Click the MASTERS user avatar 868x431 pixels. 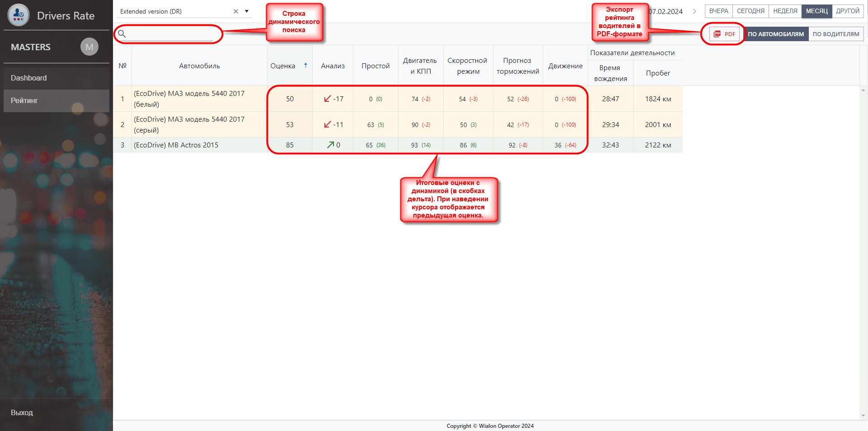tap(89, 47)
